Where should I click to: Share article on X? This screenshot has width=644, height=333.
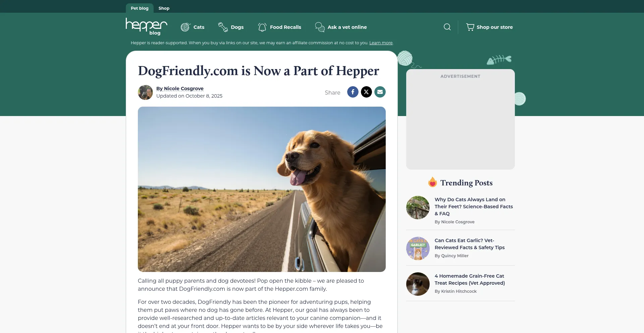[366, 92]
